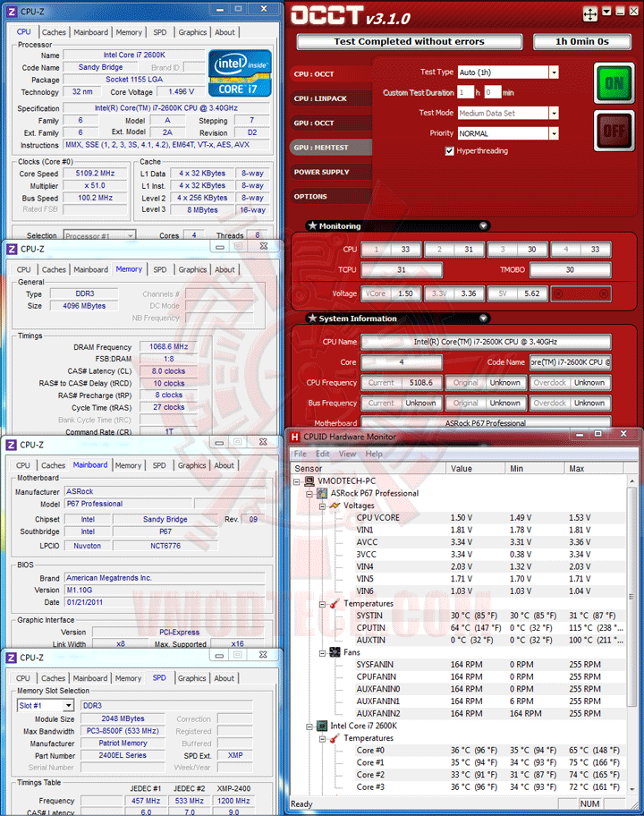The width and height of the screenshot is (644, 816).
Task: Click the CPU : OCCT tab button
Action: tap(331, 74)
